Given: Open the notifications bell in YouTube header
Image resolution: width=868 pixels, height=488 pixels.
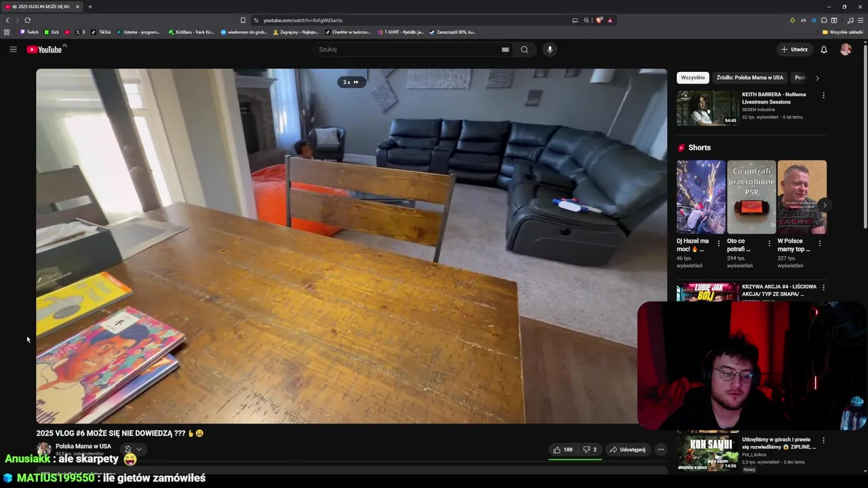Looking at the screenshot, I should 824,49.
